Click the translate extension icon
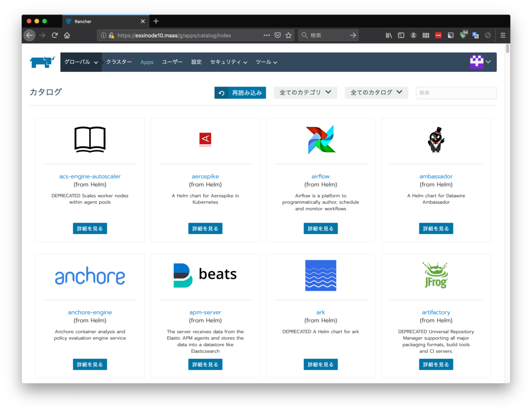Screen dimensions: 532x412 475,35
